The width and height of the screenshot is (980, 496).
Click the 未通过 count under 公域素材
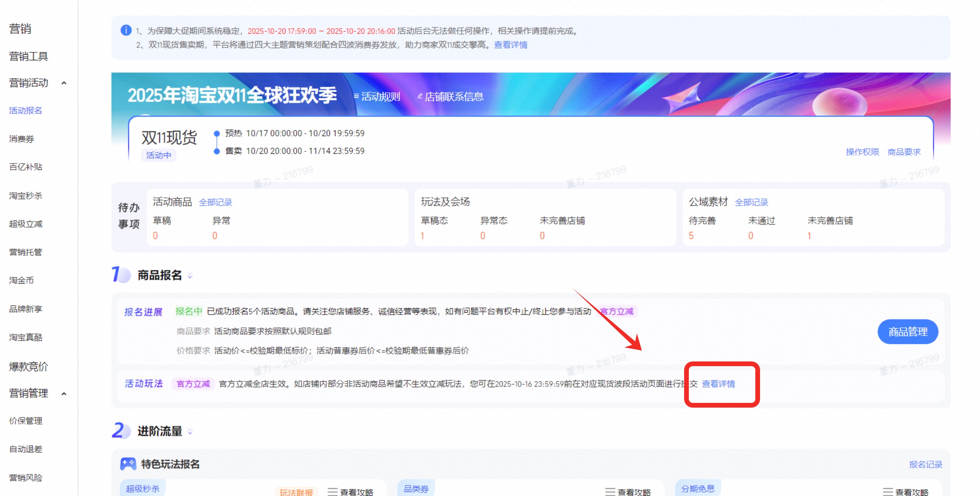(751, 235)
